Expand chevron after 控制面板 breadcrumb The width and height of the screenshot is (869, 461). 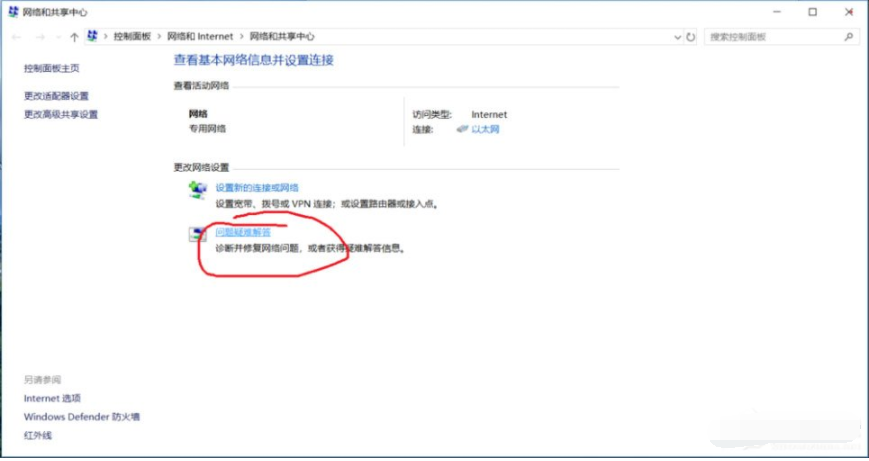[x=159, y=37]
